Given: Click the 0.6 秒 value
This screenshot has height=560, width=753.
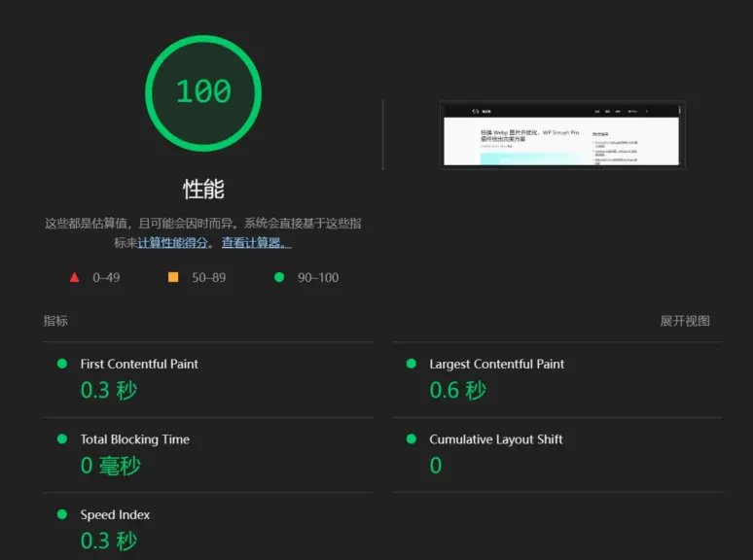Looking at the screenshot, I should pos(457,391).
